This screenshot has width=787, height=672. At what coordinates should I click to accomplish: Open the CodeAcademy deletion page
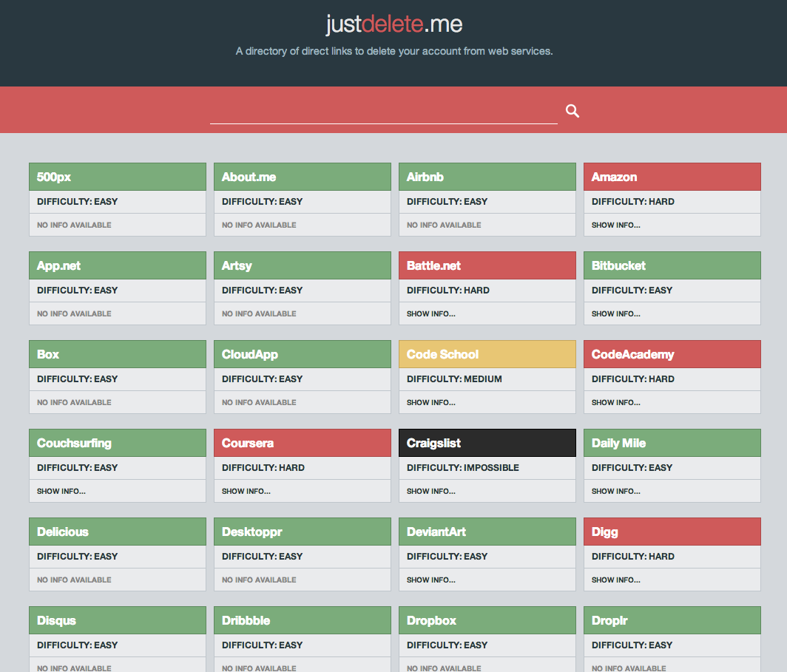(x=672, y=354)
